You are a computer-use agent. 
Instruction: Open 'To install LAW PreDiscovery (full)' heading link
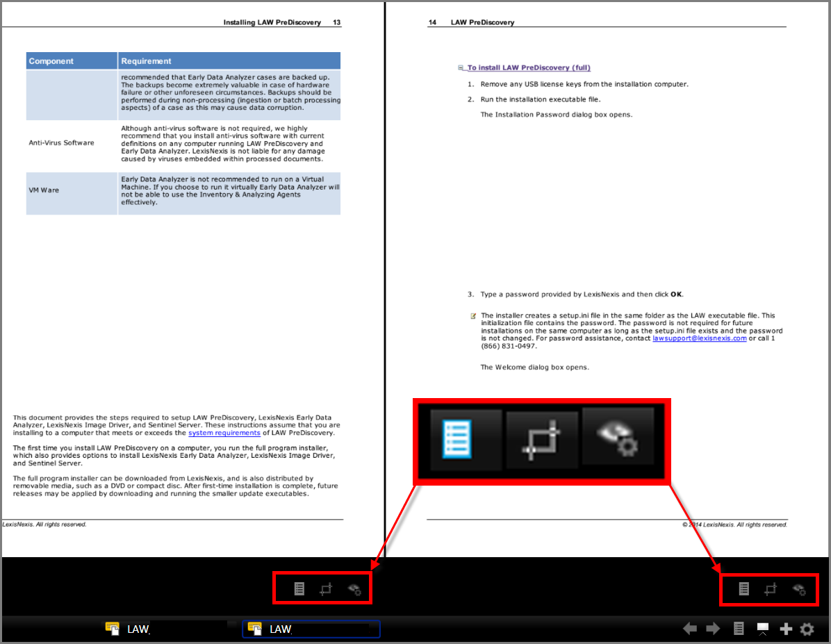tap(528, 68)
